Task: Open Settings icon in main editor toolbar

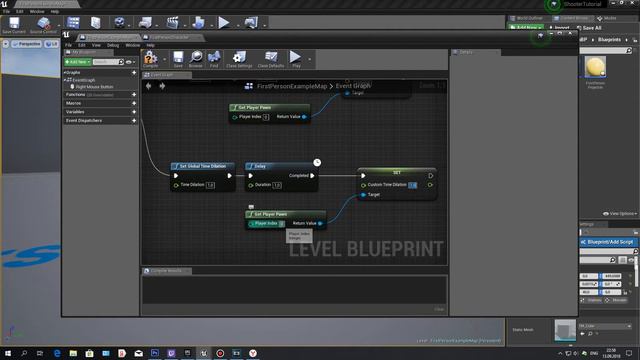Action: [x=119, y=23]
